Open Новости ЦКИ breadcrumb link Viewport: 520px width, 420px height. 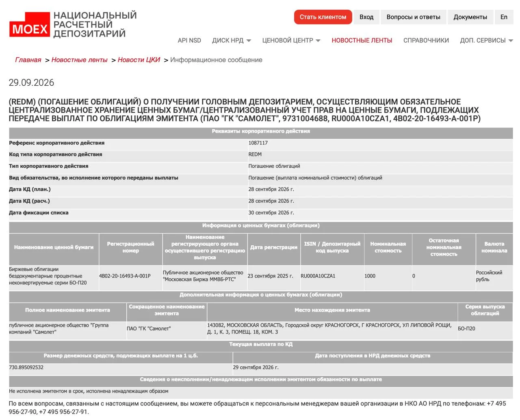click(x=139, y=60)
